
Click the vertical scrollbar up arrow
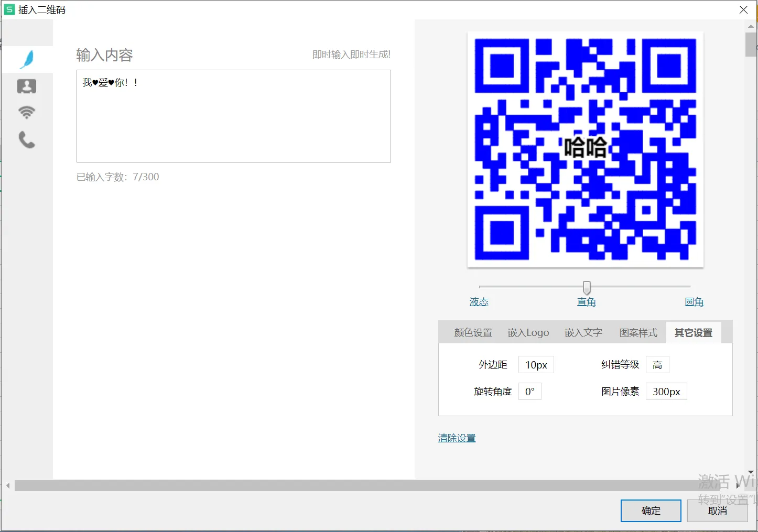click(x=751, y=25)
